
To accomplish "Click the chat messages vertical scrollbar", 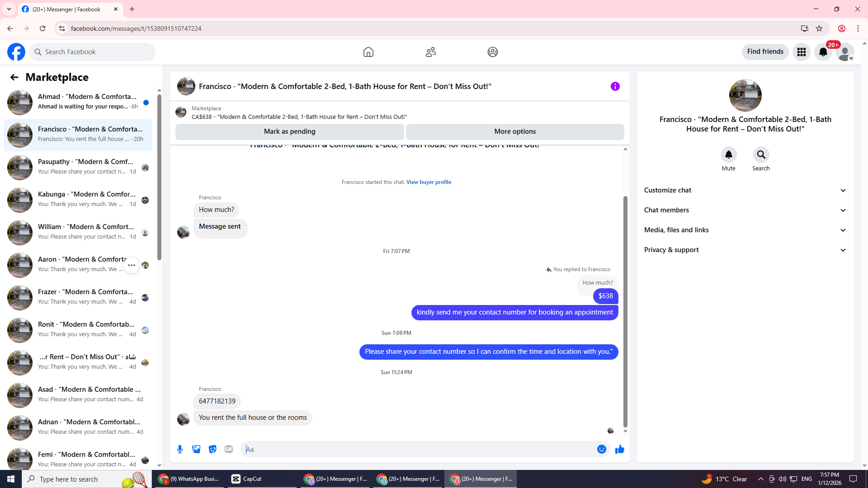I will point(625,312).
